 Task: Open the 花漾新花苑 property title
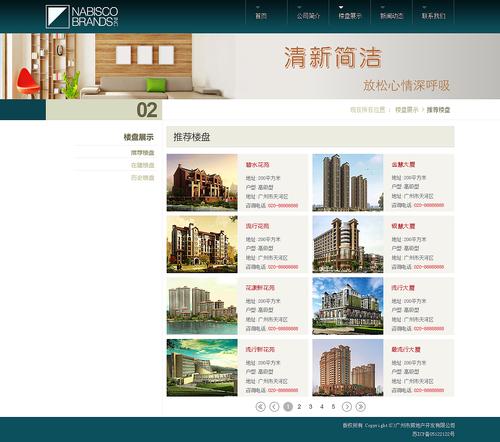coord(260,288)
